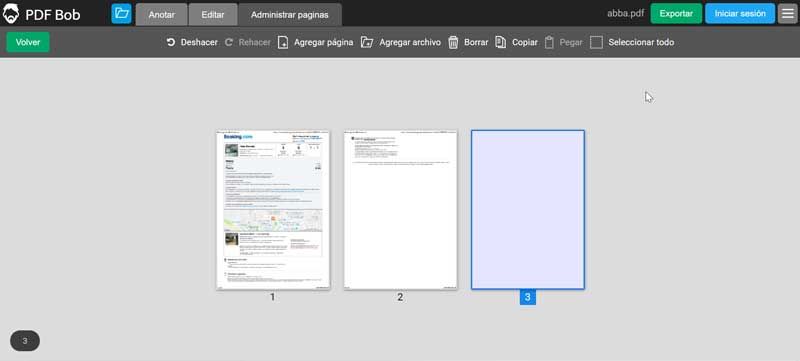The width and height of the screenshot is (800, 361).
Task: Tick the Seleccionar todo checkbox
Action: pos(596,42)
